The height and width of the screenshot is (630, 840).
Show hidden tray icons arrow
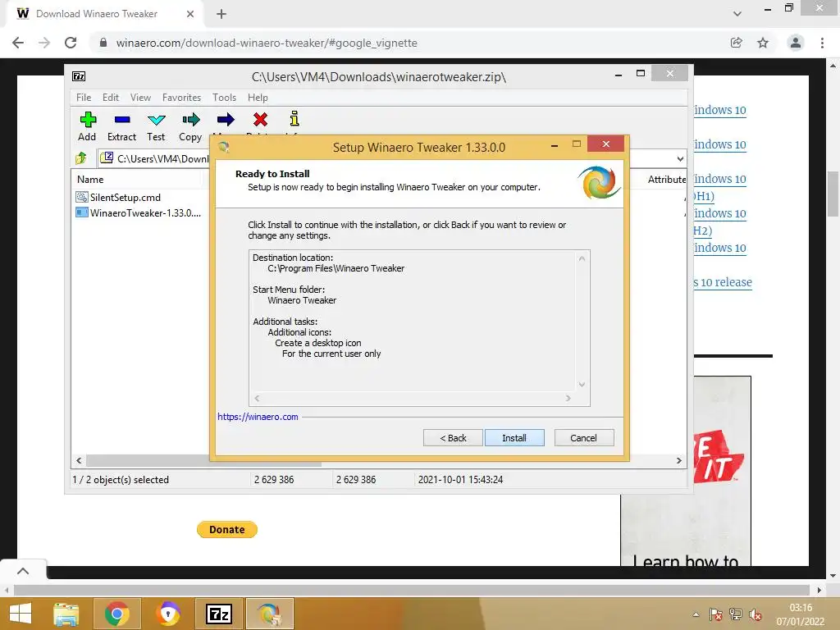pyautogui.click(x=696, y=614)
